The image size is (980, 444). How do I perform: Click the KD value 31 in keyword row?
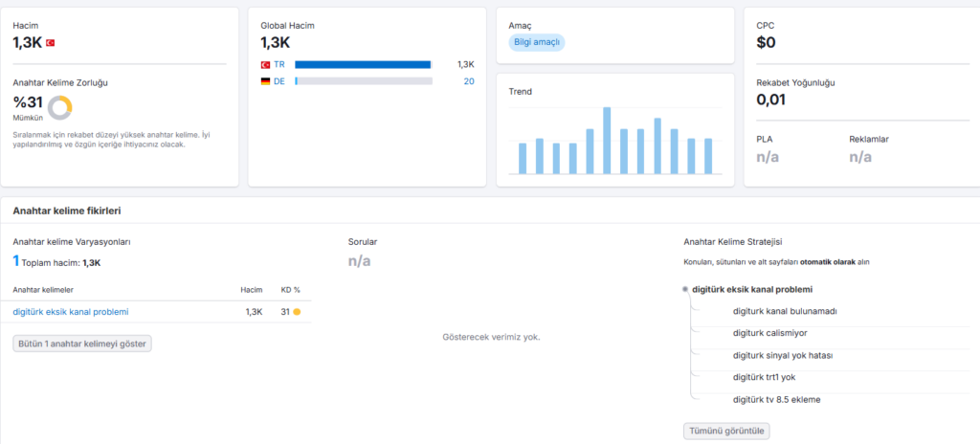point(285,311)
